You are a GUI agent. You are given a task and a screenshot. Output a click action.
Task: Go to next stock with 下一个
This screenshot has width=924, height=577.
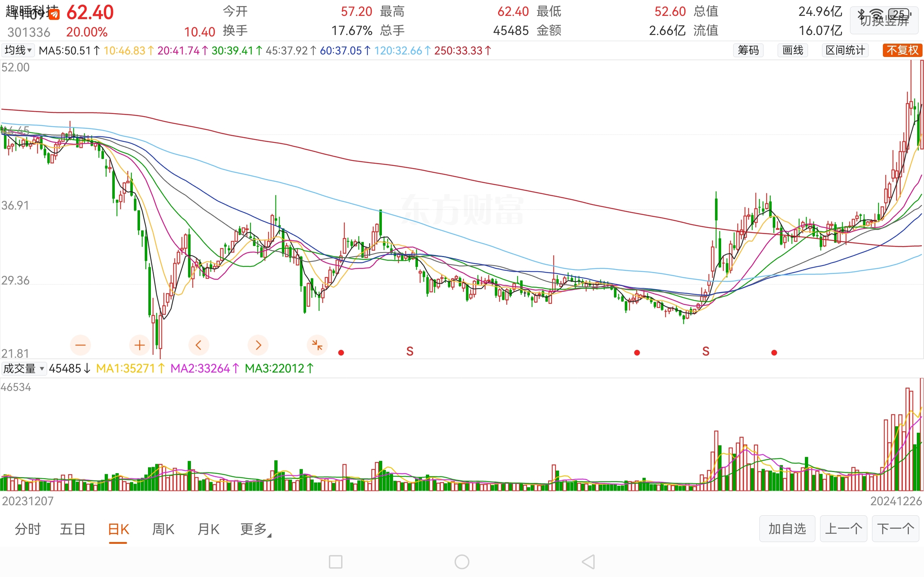895,529
